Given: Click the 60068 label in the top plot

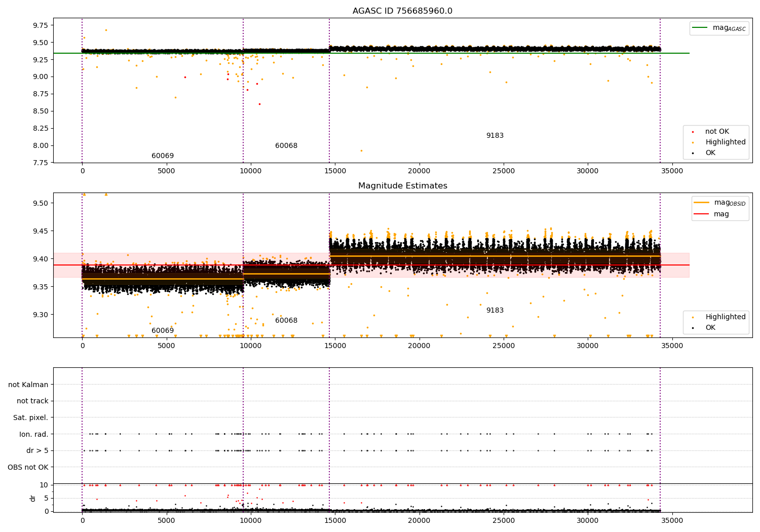Looking at the screenshot, I should click(286, 146).
